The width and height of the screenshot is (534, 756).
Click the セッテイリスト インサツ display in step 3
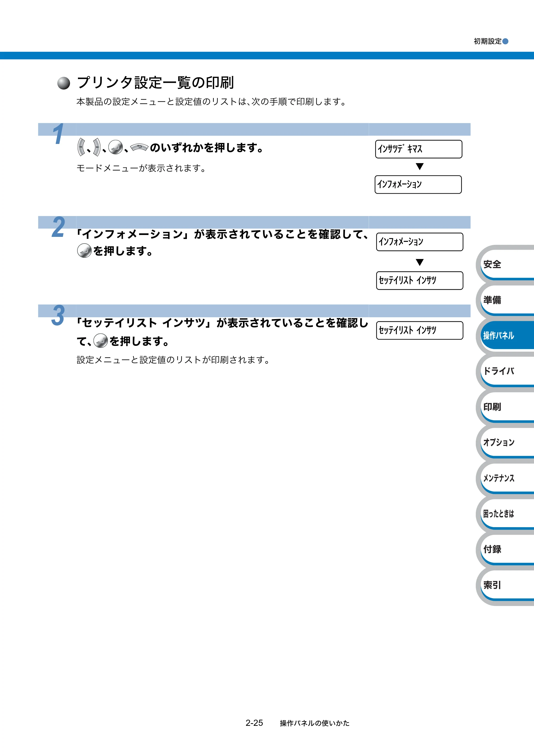coord(419,330)
